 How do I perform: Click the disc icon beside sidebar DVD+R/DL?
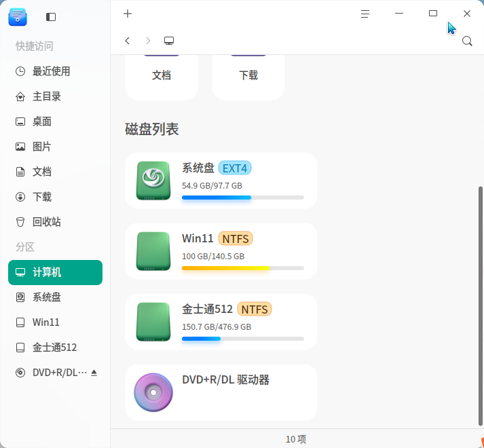click(20, 373)
